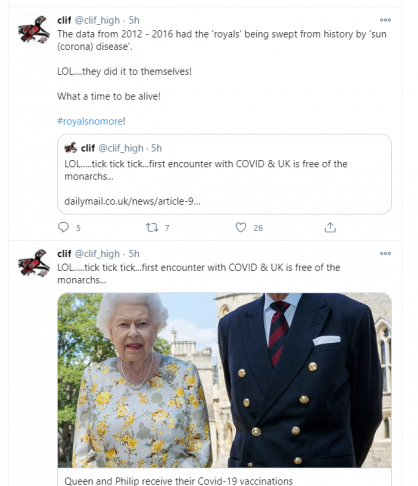Retweet the first clif tweet
Viewport: 418px width, 486px height.
[152, 228]
